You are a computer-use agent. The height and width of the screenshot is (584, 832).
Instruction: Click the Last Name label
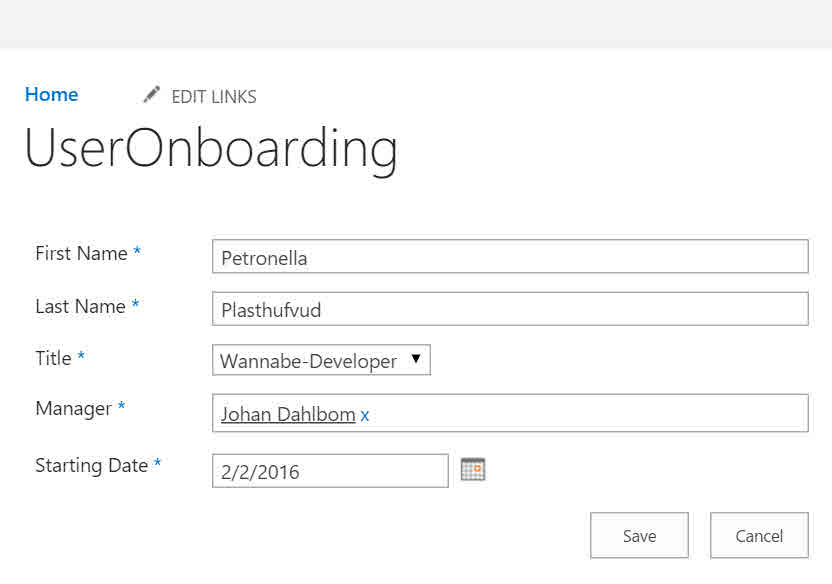pos(80,307)
